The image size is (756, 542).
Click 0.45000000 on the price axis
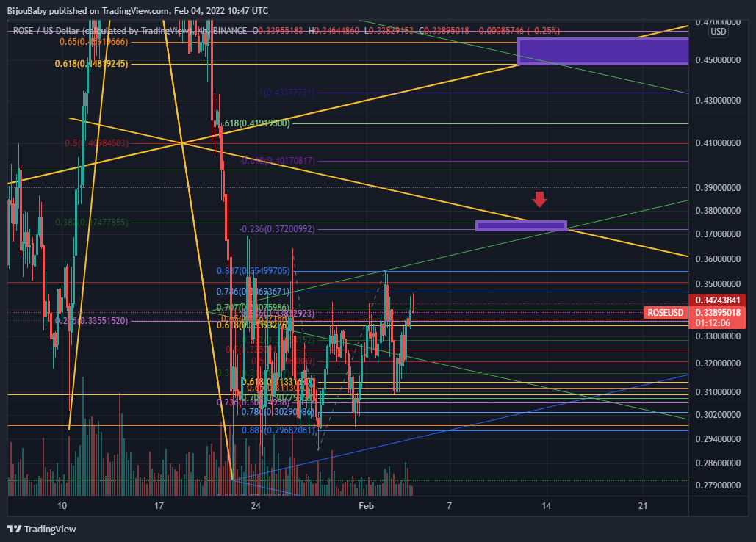(x=718, y=60)
